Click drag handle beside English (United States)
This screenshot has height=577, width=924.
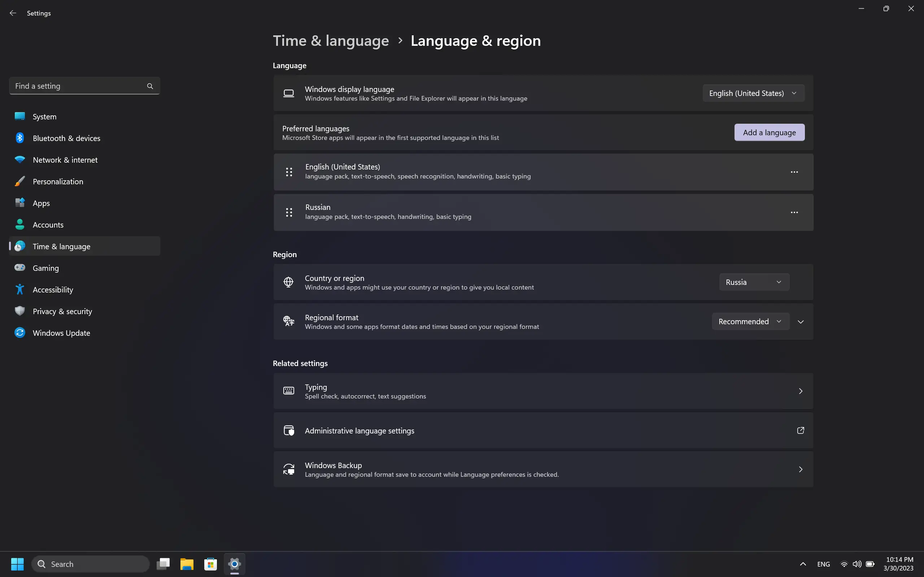(289, 172)
